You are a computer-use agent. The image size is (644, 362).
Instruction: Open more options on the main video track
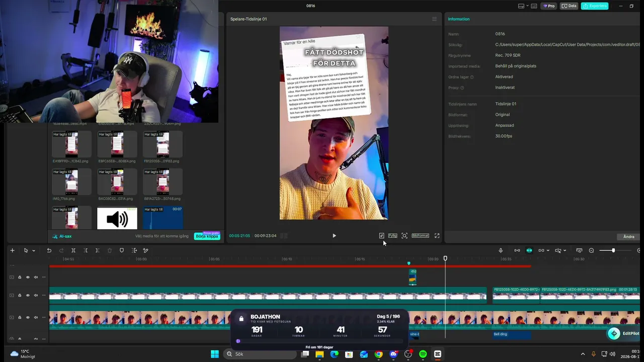coord(44,318)
